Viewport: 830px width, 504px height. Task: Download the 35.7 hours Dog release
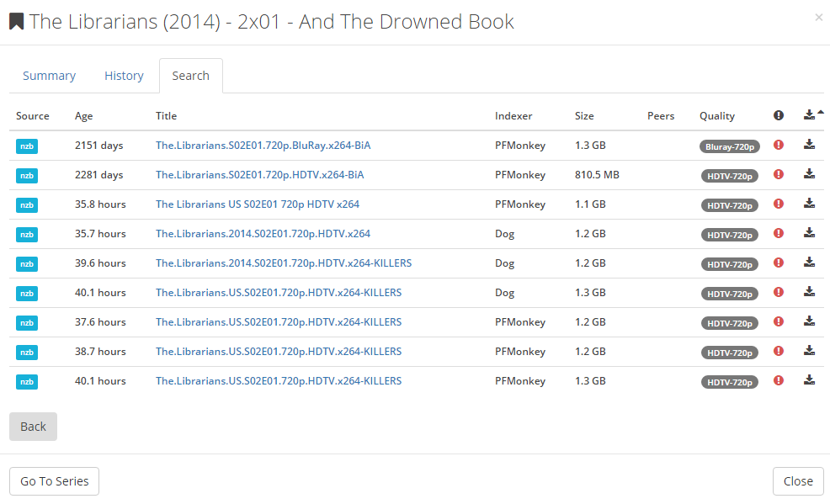809,233
